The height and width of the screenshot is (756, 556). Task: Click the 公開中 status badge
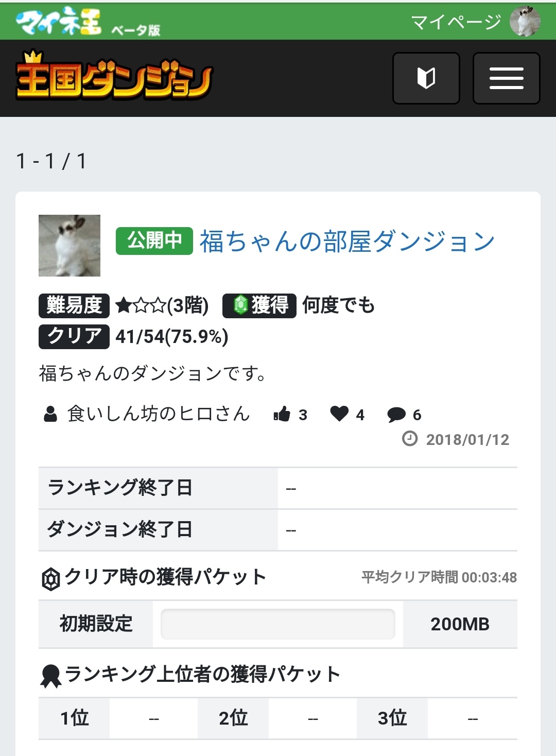click(154, 240)
